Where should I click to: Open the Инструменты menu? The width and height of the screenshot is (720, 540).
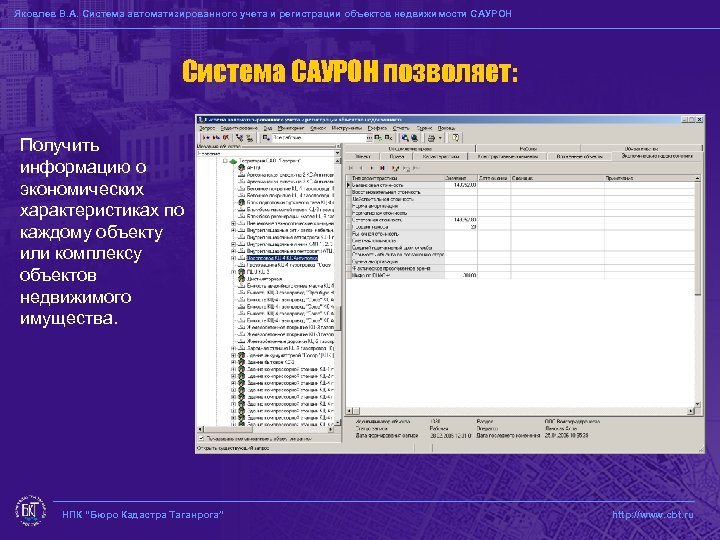click(x=347, y=128)
